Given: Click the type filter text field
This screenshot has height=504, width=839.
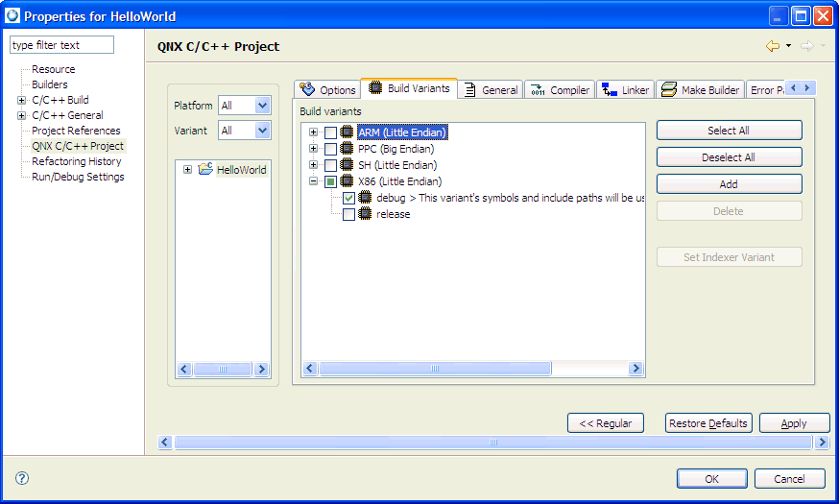Looking at the screenshot, I should coord(61,45).
